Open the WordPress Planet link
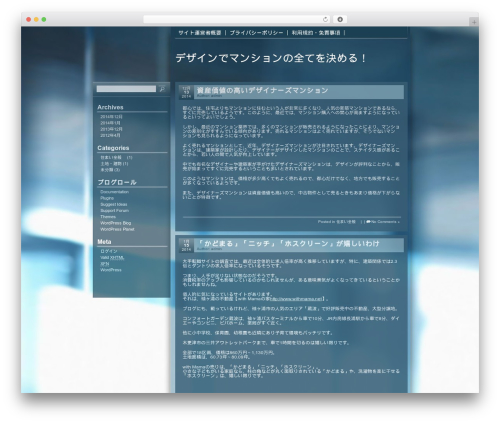This screenshot has height=423, width=500. click(117, 229)
